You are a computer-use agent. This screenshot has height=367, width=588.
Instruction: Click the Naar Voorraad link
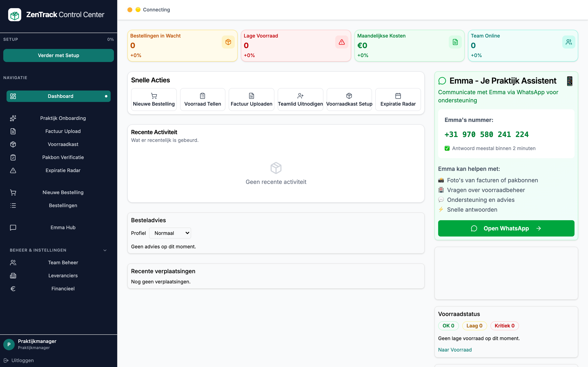pos(455,349)
